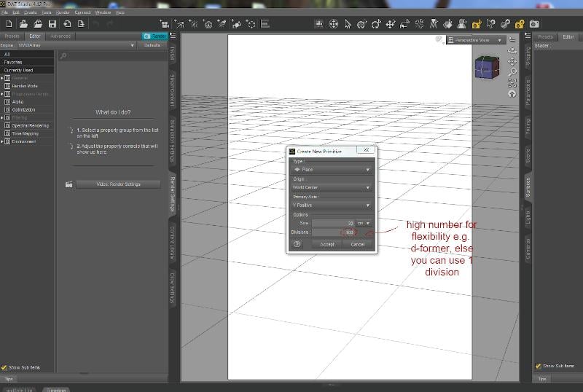Click the Open Recent folder icon
Image resolution: width=583 pixels, height=392 pixels.
click(38, 24)
